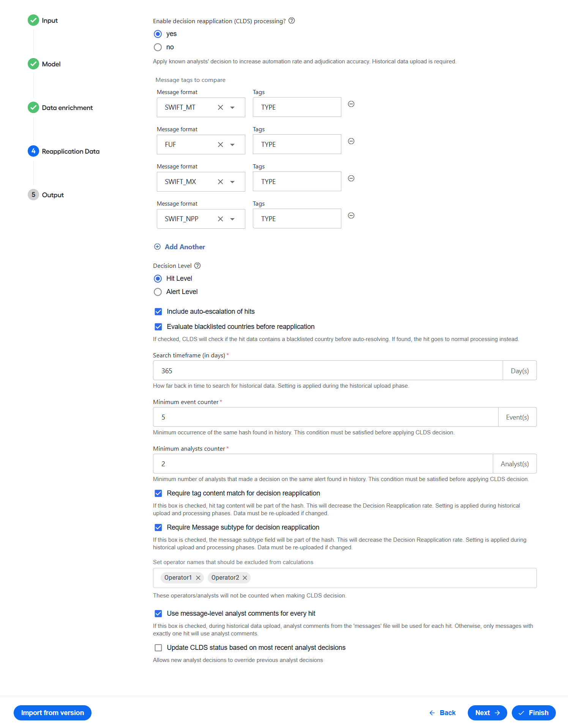Image resolution: width=568 pixels, height=728 pixels.
Task: Edit the Search timeframe days field
Action: coord(328,371)
